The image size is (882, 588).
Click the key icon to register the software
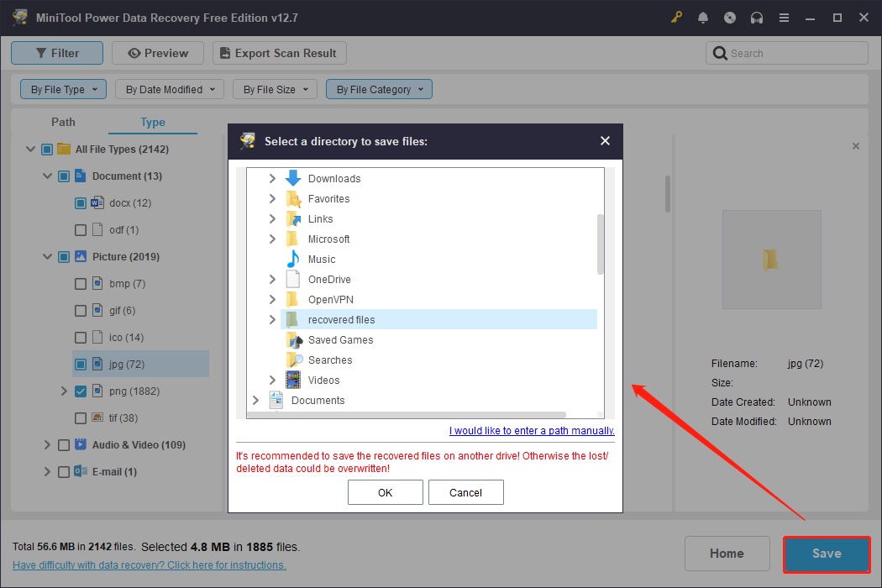point(676,16)
